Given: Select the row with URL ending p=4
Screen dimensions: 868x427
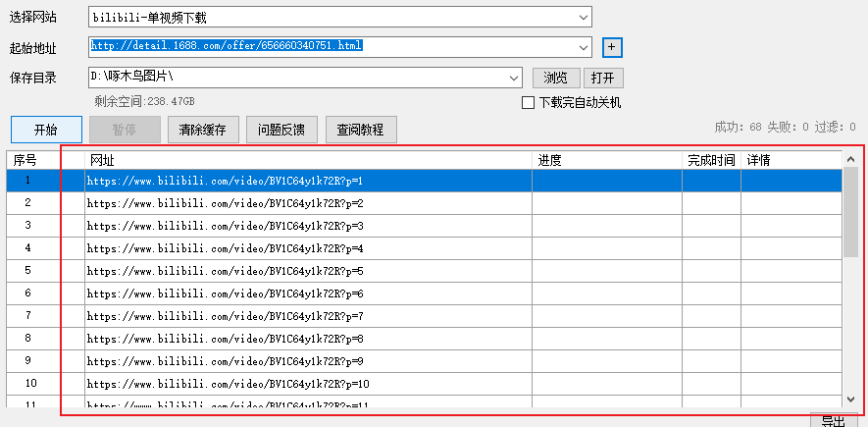Looking at the screenshot, I should [424, 248].
